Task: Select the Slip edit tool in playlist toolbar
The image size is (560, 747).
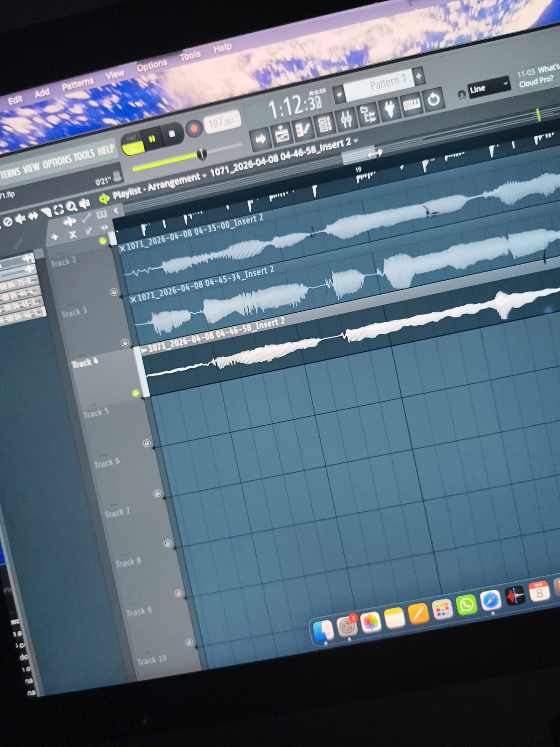Action: [x=33, y=216]
